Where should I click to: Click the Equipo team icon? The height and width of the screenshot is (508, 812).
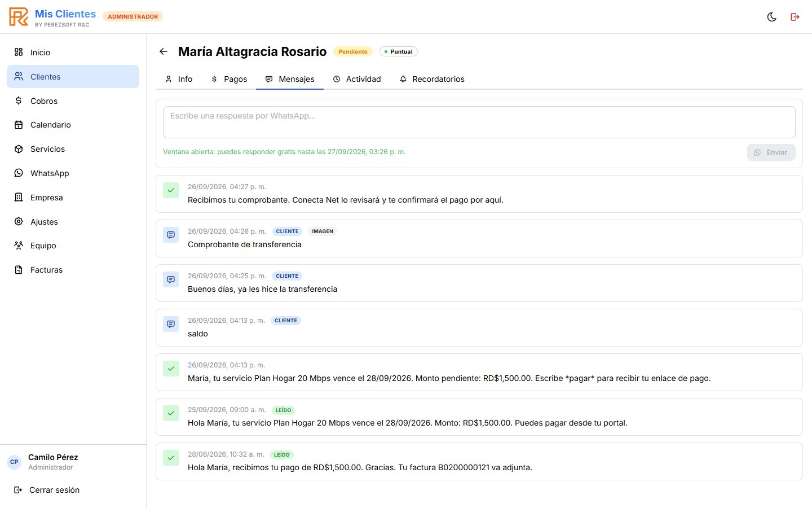tap(19, 246)
